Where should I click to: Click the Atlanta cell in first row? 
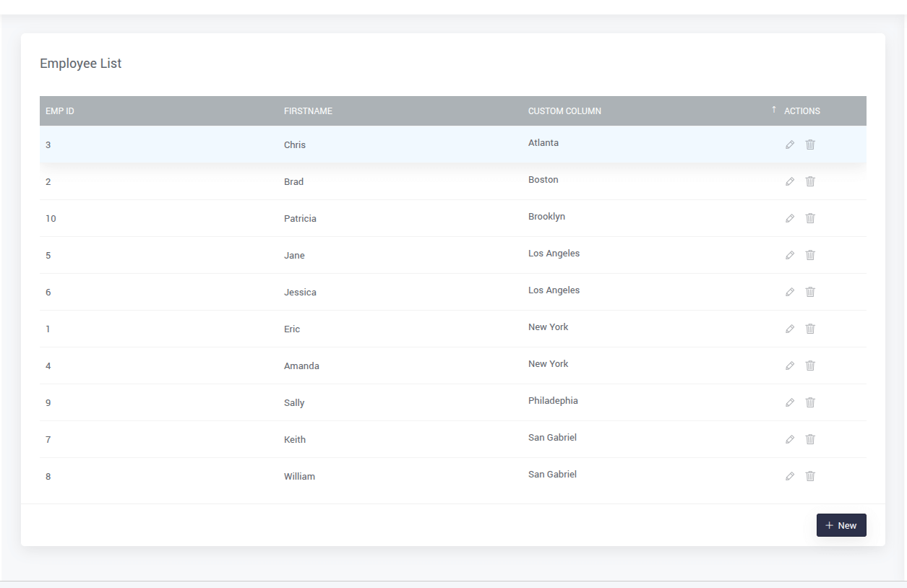[543, 143]
